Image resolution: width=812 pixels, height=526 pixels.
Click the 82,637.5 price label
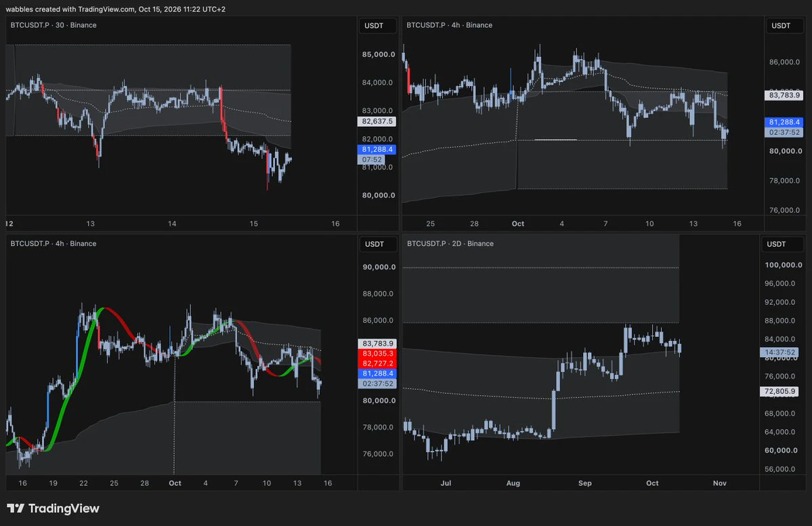coord(377,121)
